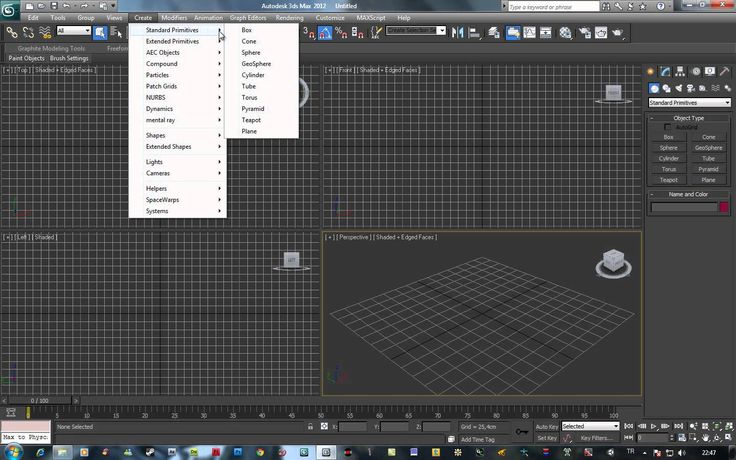
Task: Select the Cameras category icon
Action: (690, 88)
